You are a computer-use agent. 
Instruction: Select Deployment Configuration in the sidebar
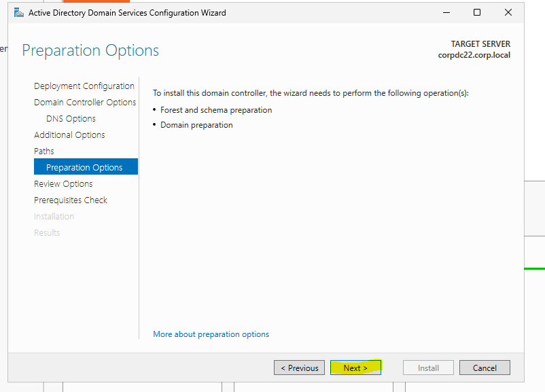pyautogui.click(x=84, y=86)
